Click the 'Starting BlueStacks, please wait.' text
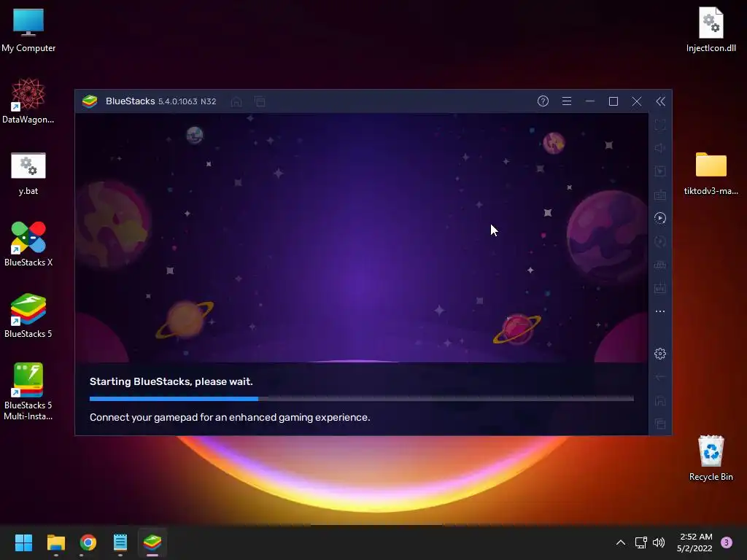The width and height of the screenshot is (747, 560). tap(171, 381)
